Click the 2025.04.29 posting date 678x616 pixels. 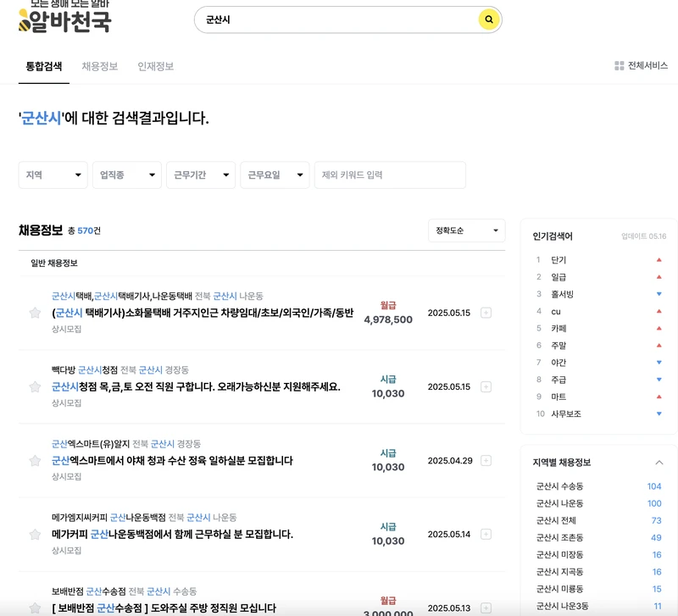(450, 461)
